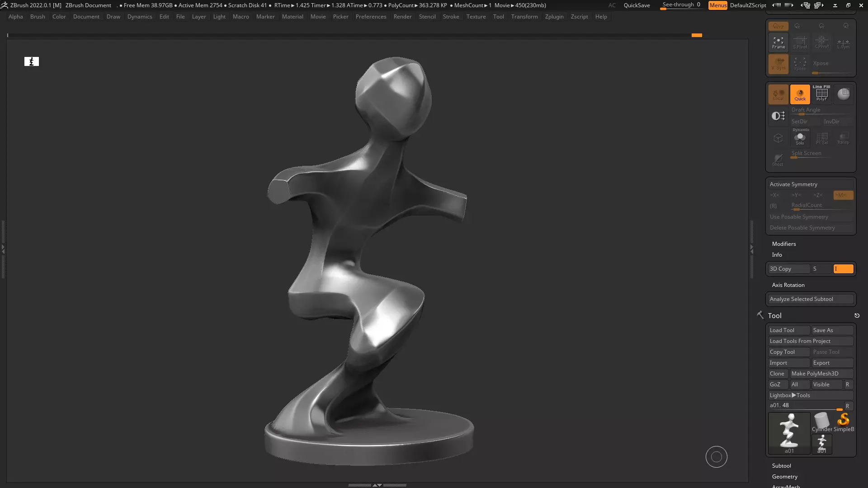Open the Transform menu
Image resolution: width=868 pixels, height=488 pixels.
pos(524,17)
